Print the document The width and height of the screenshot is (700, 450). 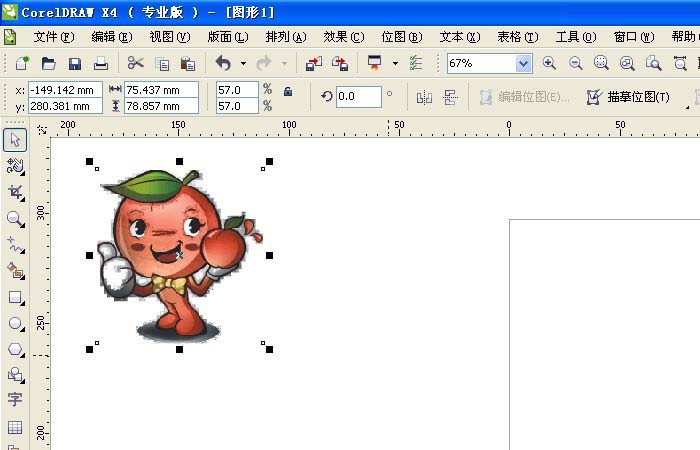click(101, 63)
